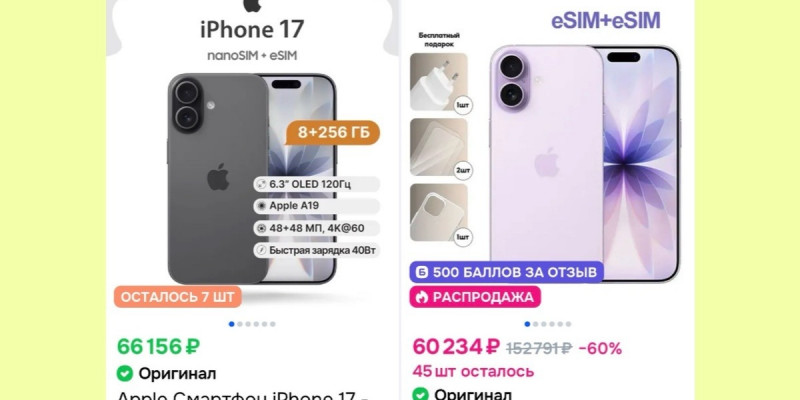
Task: Click the Apple logo above iPhone 17
Action: (x=252, y=5)
